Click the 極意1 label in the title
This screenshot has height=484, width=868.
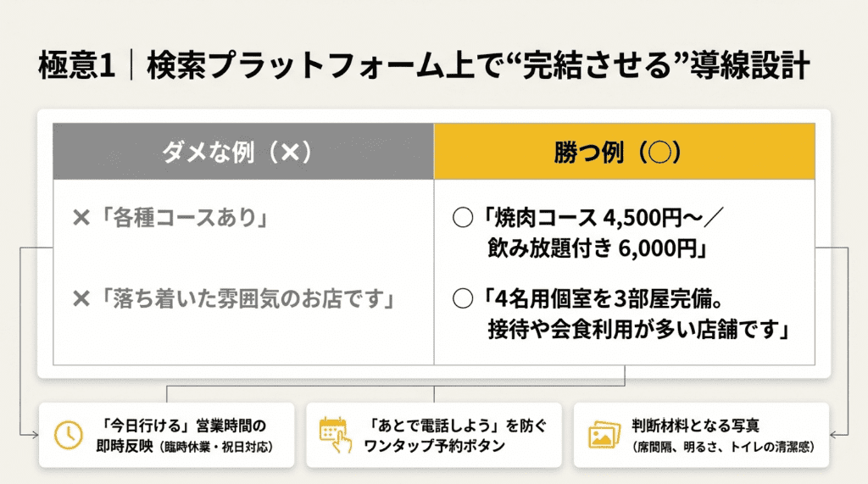[76, 68]
